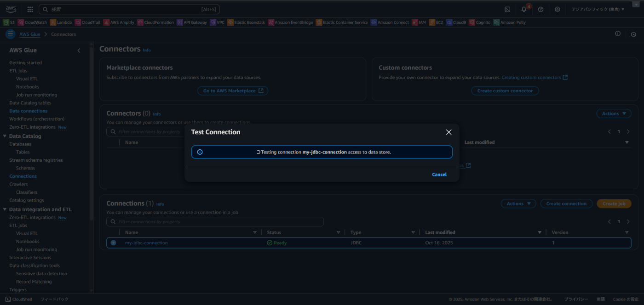644x305 pixels.
Task: Collapse the AWS Glue sidebar
Action: point(79,51)
